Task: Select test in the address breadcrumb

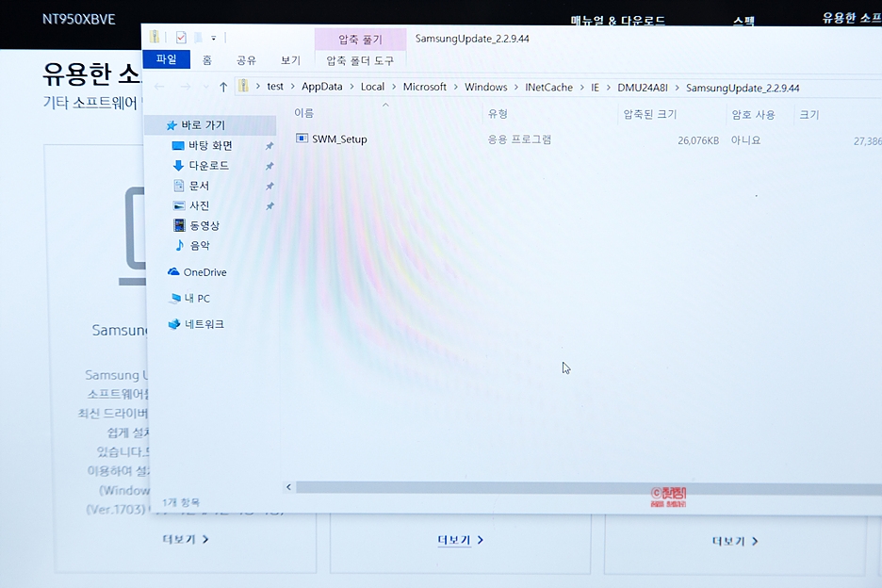Action: [x=275, y=86]
